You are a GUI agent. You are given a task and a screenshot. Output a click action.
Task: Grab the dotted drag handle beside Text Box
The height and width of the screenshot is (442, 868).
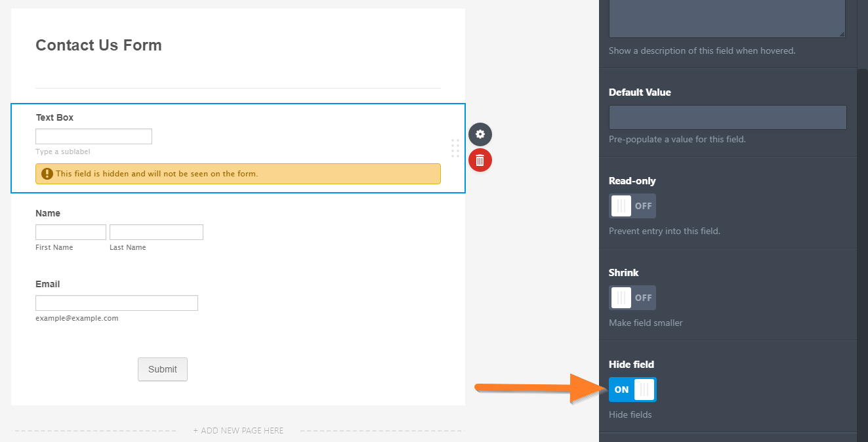pos(455,148)
